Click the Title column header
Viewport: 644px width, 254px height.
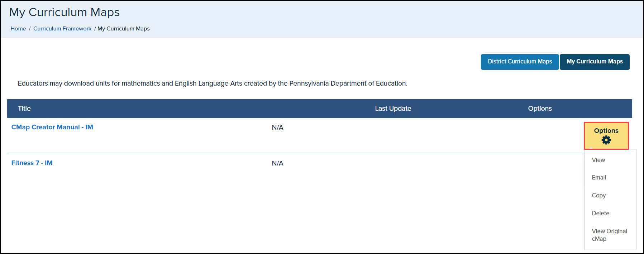coord(24,109)
